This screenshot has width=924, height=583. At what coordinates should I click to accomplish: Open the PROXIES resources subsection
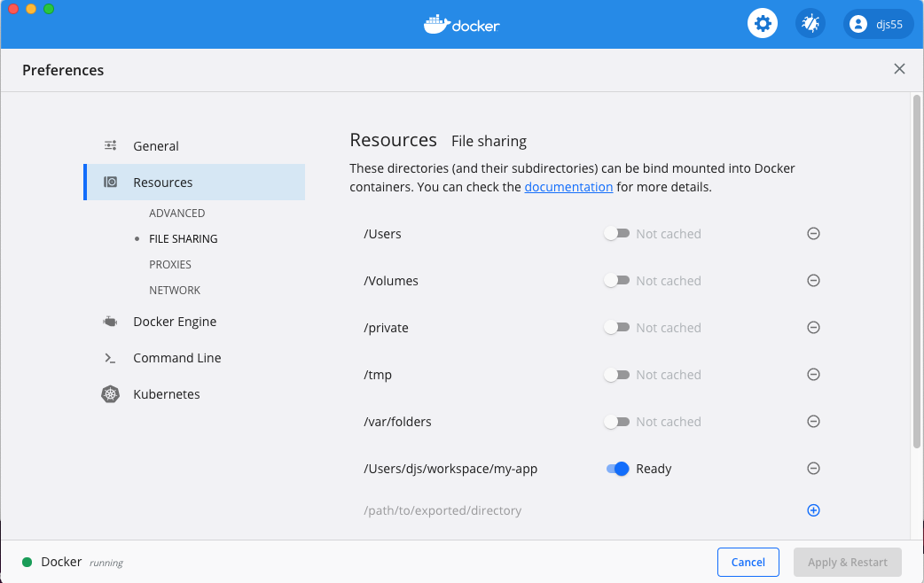pyautogui.click(x=170, y=265)
